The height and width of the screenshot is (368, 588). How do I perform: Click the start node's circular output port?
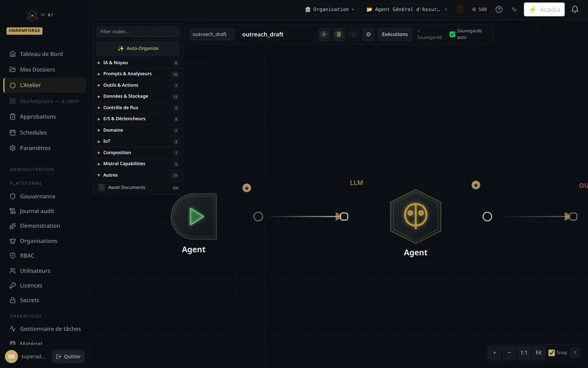click(x=258, y=217)
